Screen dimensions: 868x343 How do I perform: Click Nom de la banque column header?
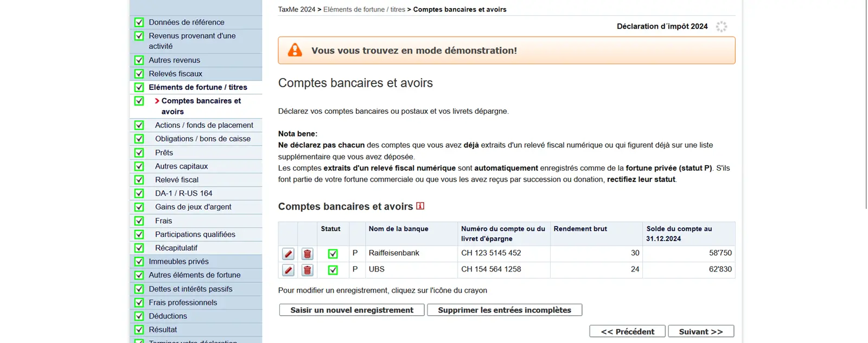pos(411,234)
